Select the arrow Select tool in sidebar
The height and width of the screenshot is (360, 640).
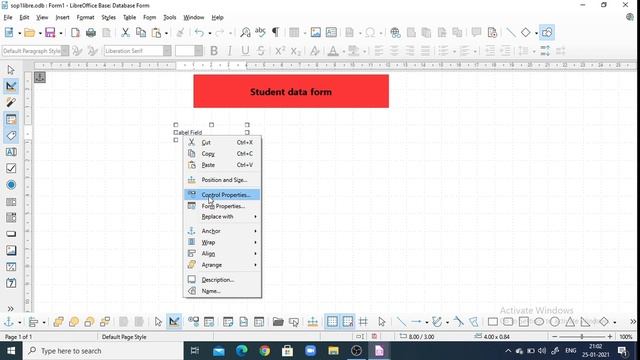coord(11,70)
